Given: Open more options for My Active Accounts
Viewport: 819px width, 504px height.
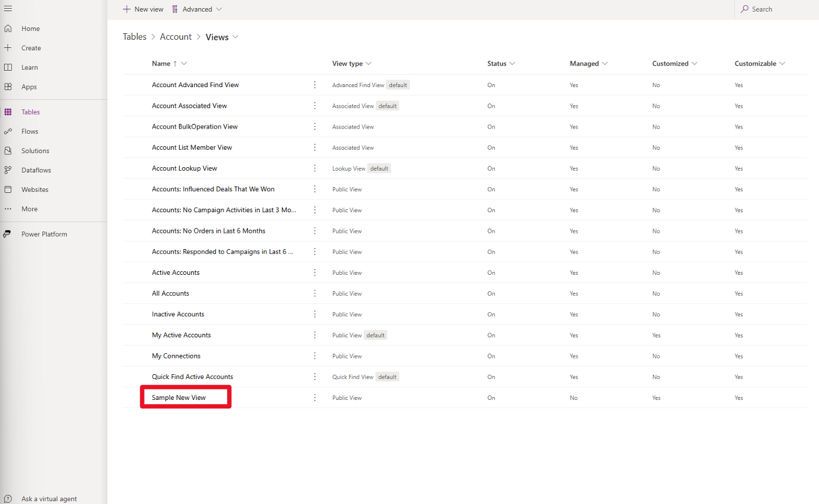Looking at the screenshot, I should click(x=315, y=335).
